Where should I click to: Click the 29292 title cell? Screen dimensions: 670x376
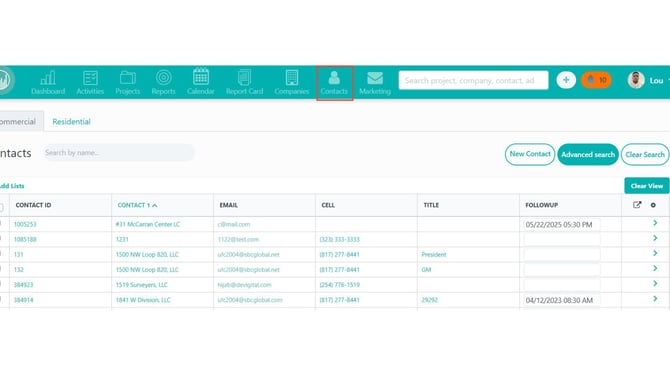tap(429, 300)
